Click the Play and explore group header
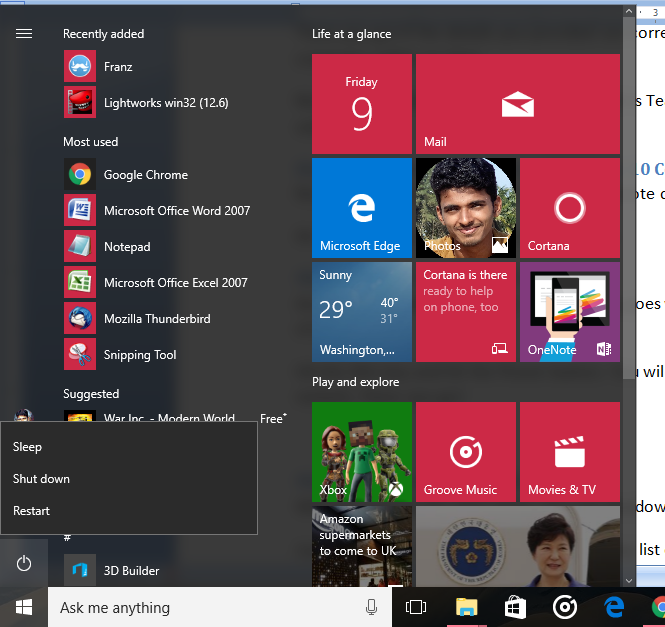Screen dimensions: 665x627 tap(355, 382)
